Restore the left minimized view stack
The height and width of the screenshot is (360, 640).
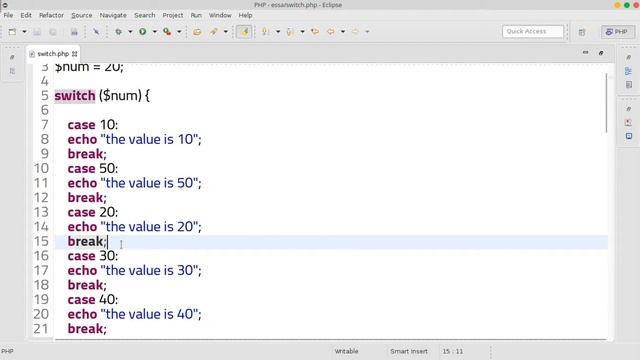tap(12, 57)
